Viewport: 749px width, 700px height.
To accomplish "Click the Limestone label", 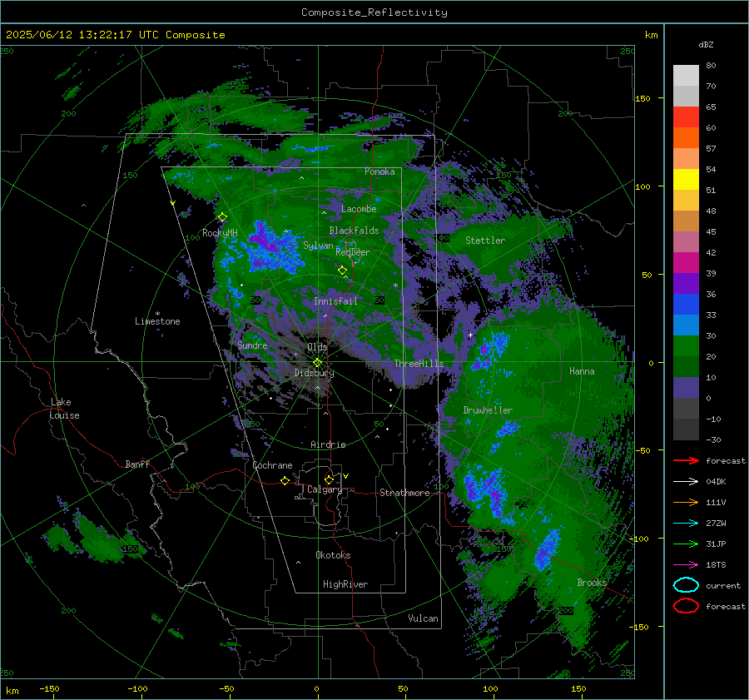I will tap(157, 321).
